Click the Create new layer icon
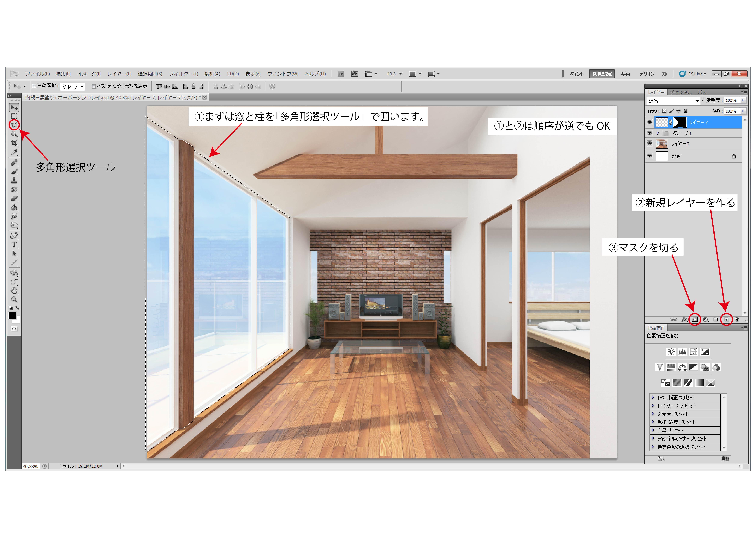Screen dimensions: 756x538 click(x=726, y=319)
